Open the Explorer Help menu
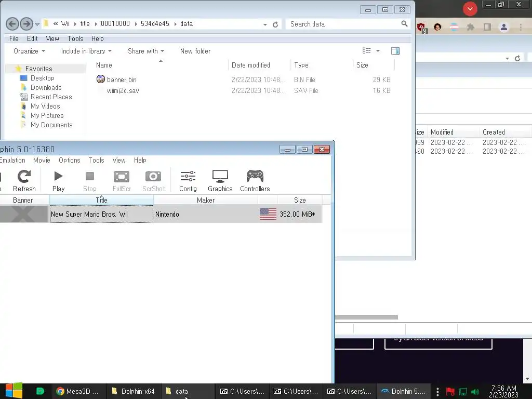Viewport: 532px width, 399px height. [97, 38]
